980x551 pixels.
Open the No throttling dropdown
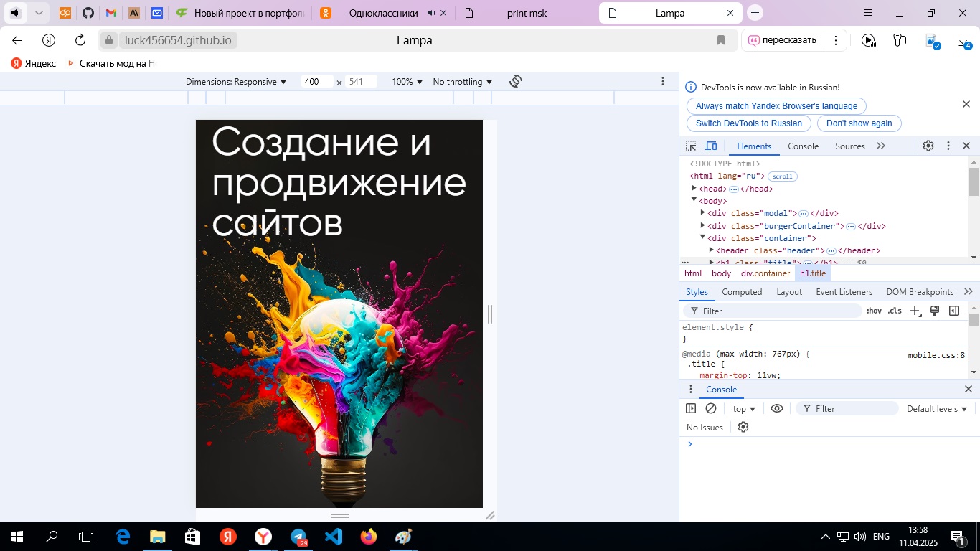click(463, 82)
